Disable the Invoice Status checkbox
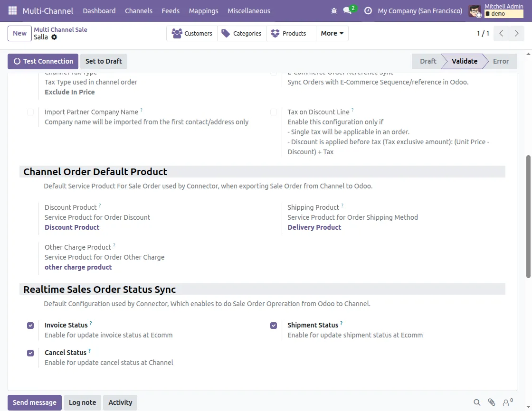 click(30, 326)
